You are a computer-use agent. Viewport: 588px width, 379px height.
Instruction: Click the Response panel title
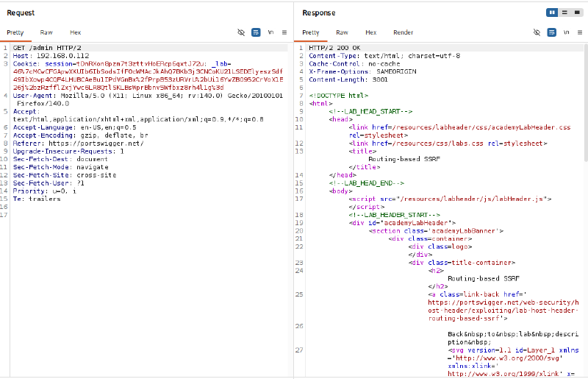[319, 13]
